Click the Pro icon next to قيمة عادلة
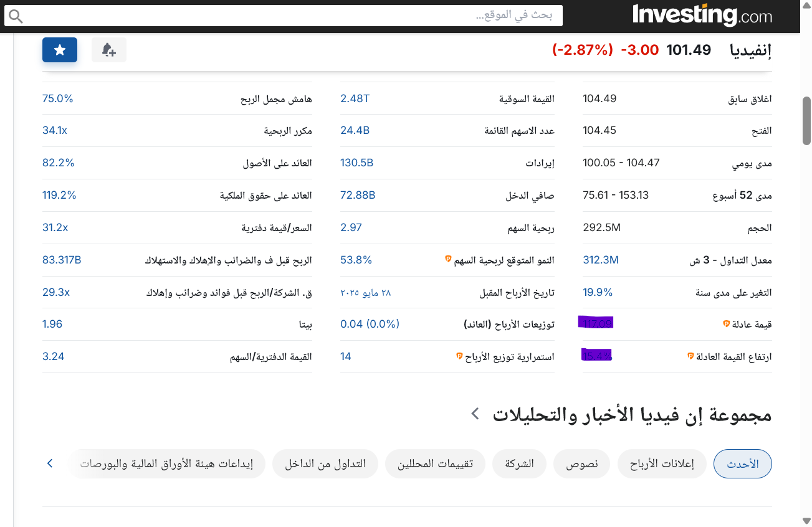Image resolution: width=812 pixels, height=527 pixels. tap(726, 324)
